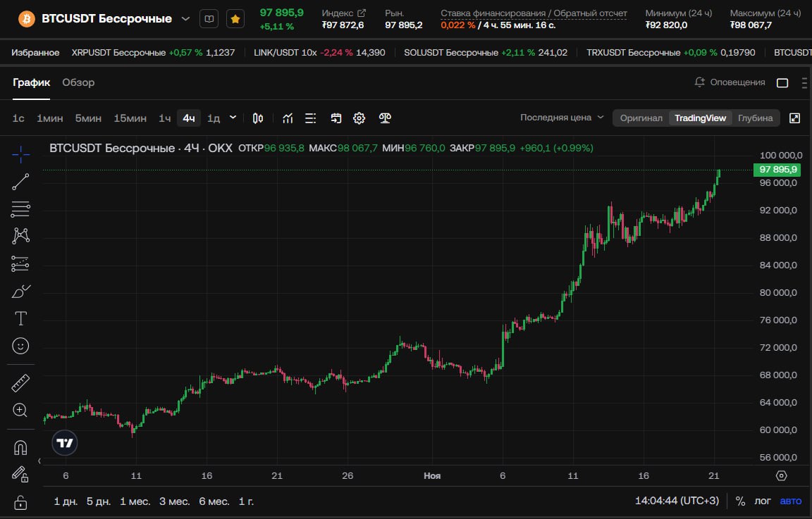The image size is (812, 519).
Task: Open the Индекс external link icon
Action: 362,13
